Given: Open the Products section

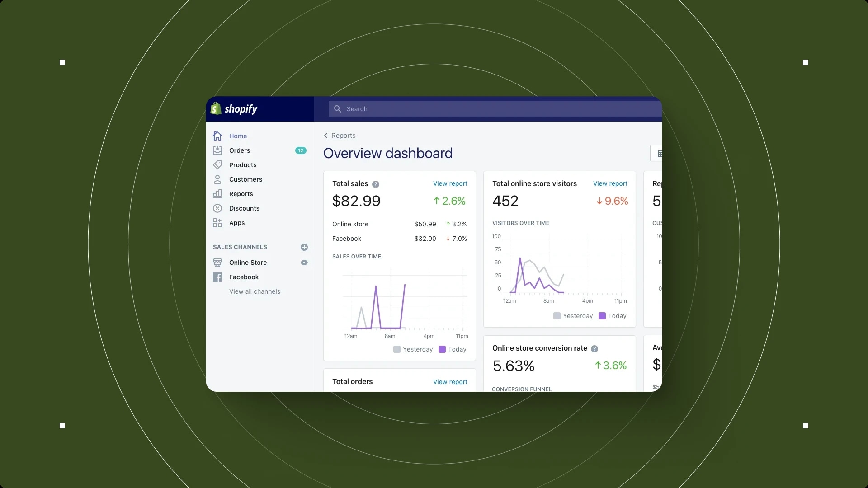Looking at the screenshot, I should click(217, 164).
